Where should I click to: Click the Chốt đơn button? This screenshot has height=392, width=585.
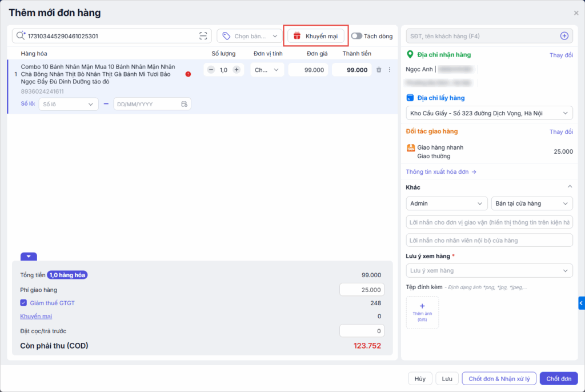click(x=559, y=378)
